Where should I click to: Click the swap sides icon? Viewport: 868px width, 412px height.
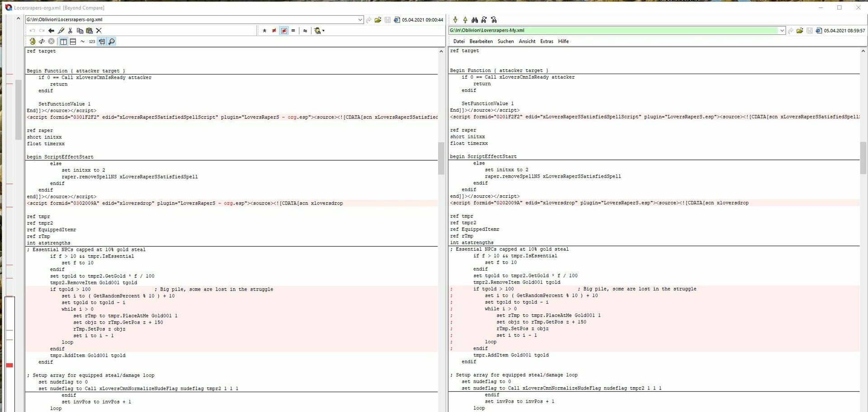[42, 41]
